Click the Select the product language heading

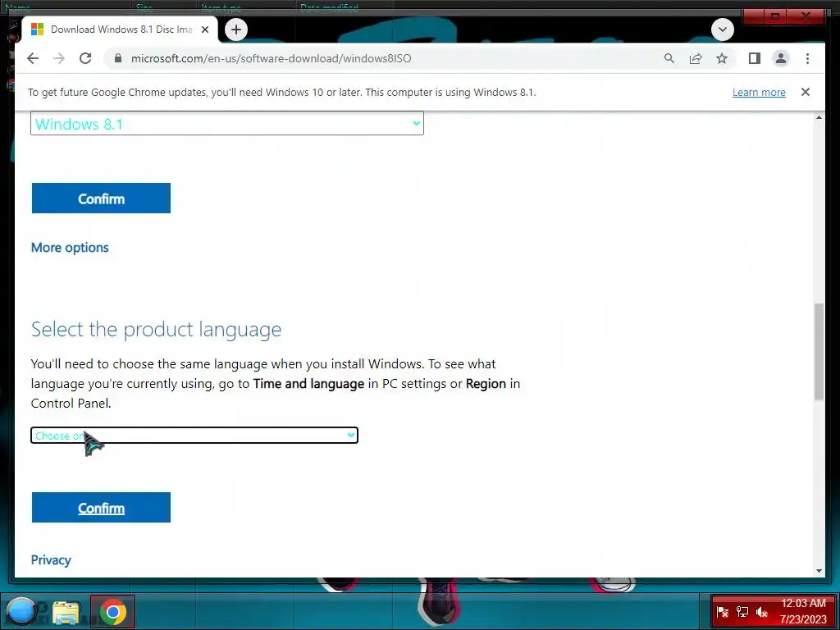(156, 330)
